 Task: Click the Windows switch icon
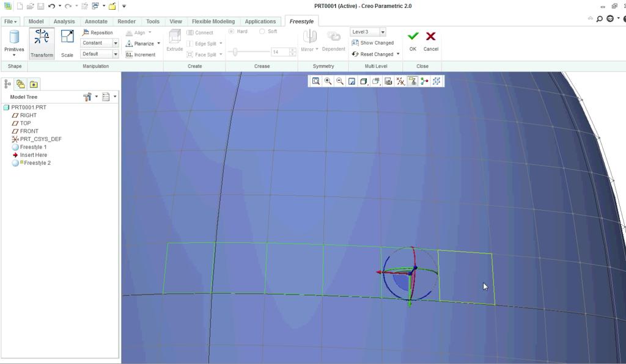[95, 6]
